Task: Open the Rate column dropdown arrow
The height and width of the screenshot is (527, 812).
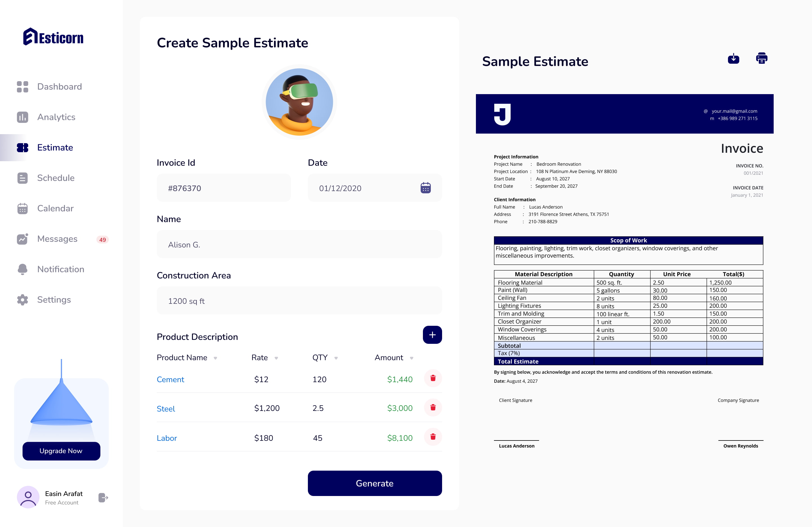Action: [276, 358]
